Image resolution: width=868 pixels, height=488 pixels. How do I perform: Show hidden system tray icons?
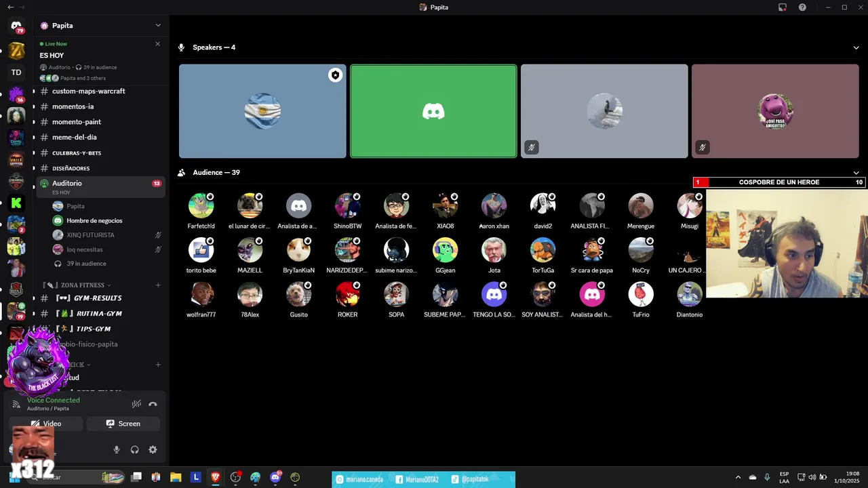coord(738,477)
